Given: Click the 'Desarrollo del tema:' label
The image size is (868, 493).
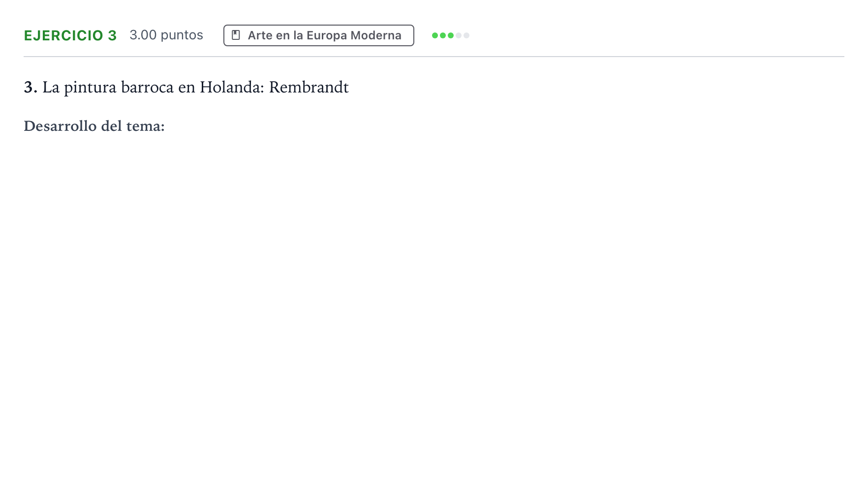Looking at the screenshot, I should tap(94, 126).
